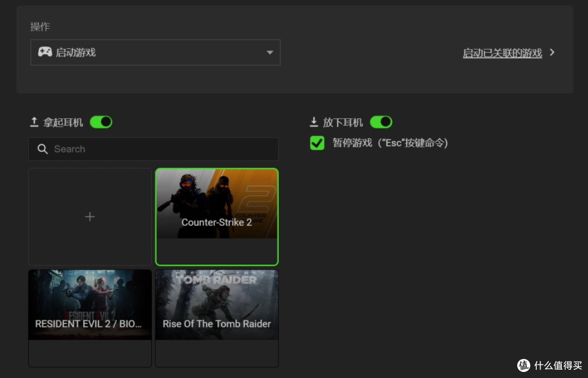Add a new game with the plus tile

click(90, 217)
